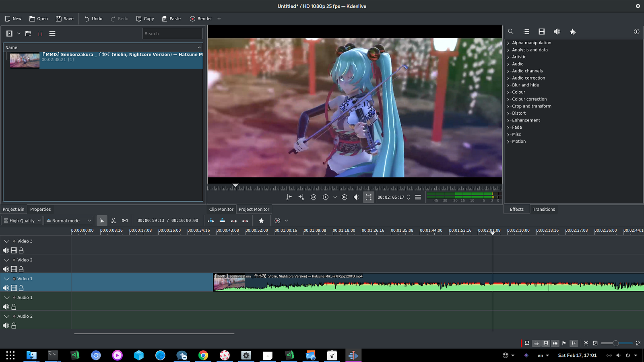Click the project bin Search field
This screenshot has height=362, width=644.
[172, 34]
